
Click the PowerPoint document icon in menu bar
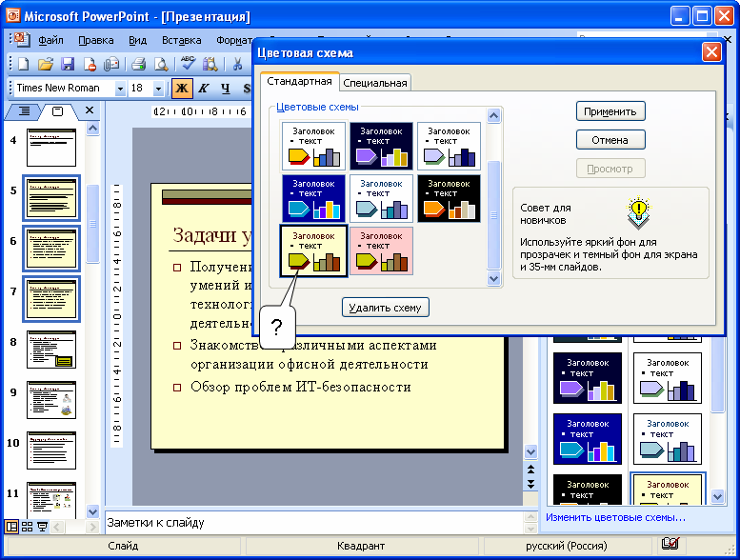(x=21, y=40)
